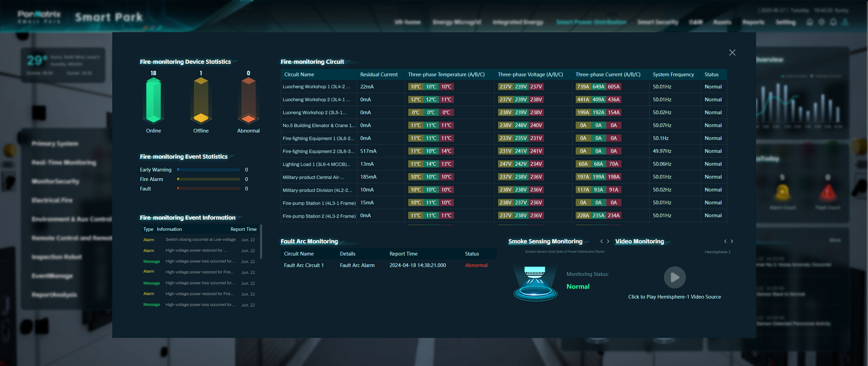
Task: Click the 248V voltage cell
Action: (x=521, y=125)
